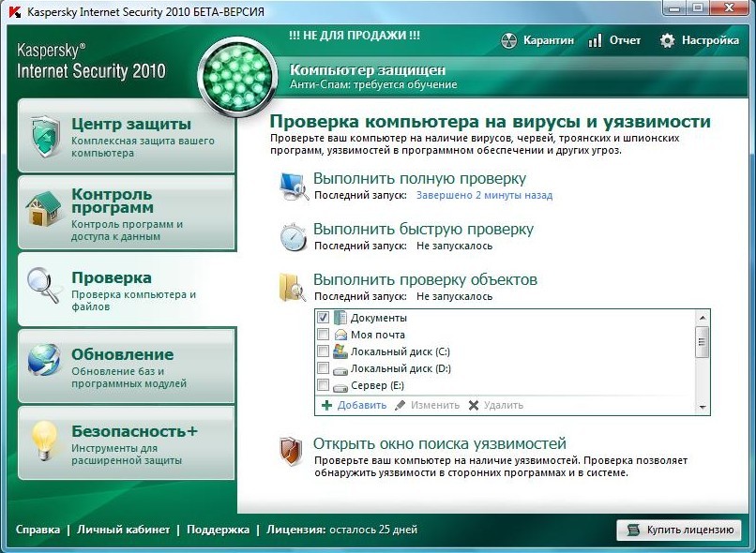Screen dimensions: 756x553
Task: Enable Локальный диск (C:) checkbox
Action: pyautogui.click(x=323, y=351)
